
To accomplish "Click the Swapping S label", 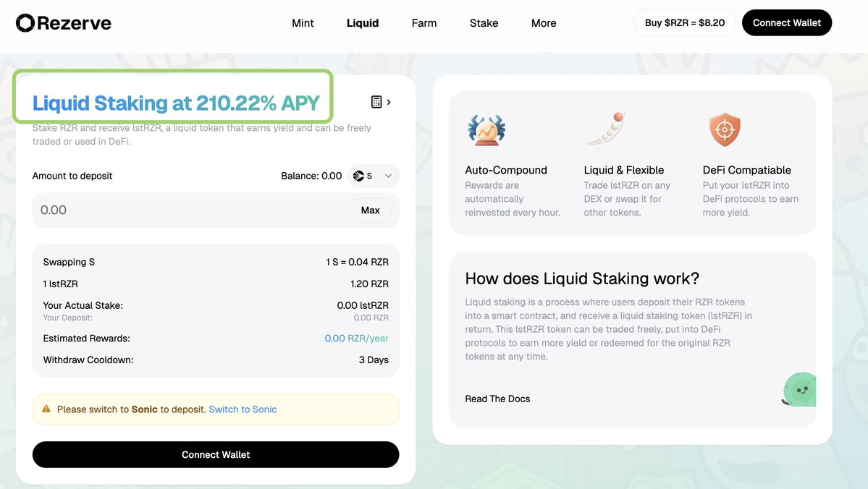I will click(69, 262).
